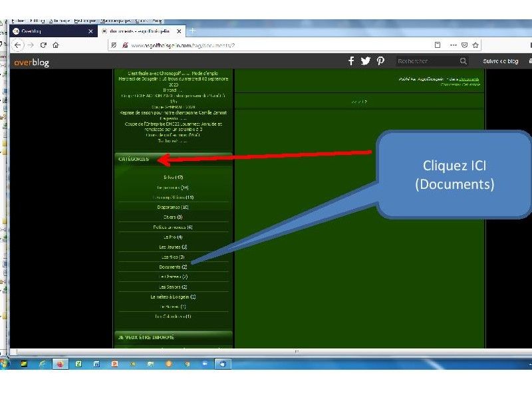532x399 pixels.
Task: Click the horizontal scrollbar at page bottom
Action: (266, 350)
